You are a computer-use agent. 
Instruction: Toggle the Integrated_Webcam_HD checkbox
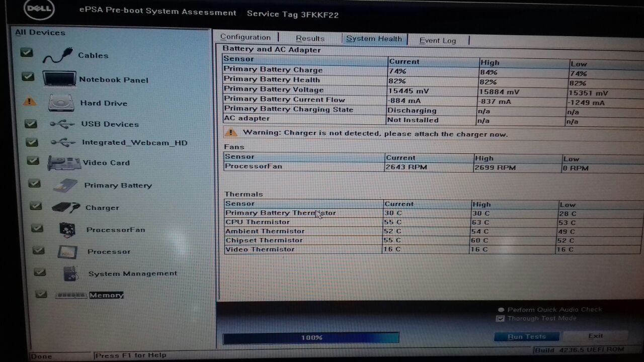click(32, 142)
